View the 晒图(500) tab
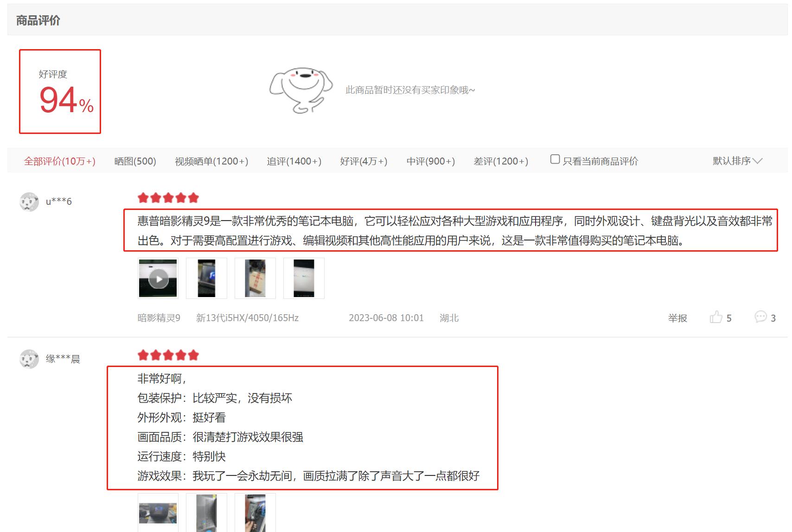The image size is (792, 532). (135, 161)
